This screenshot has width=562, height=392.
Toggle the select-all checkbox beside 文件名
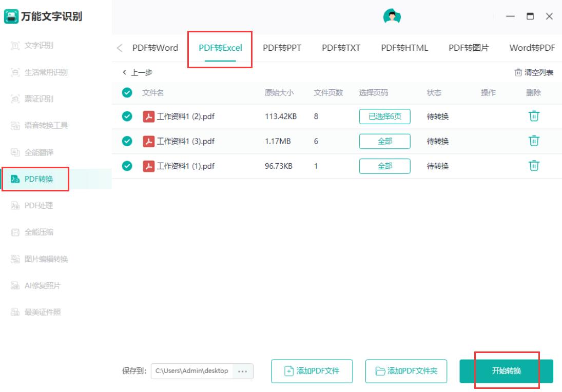pos(127,93)
